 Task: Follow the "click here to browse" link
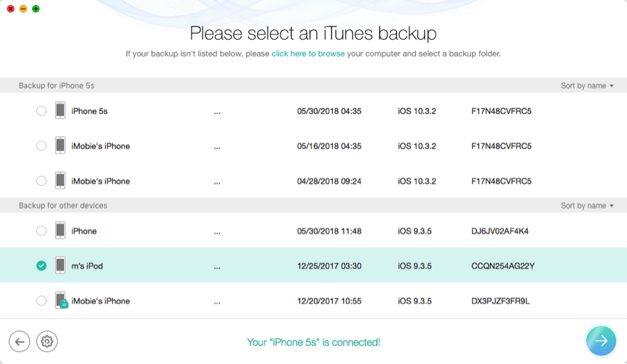pyautogui.click(x=308, y=54)
